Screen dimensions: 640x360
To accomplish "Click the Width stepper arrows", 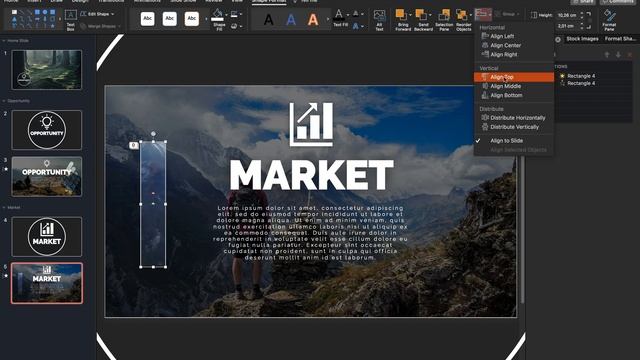I will [582, 26].
